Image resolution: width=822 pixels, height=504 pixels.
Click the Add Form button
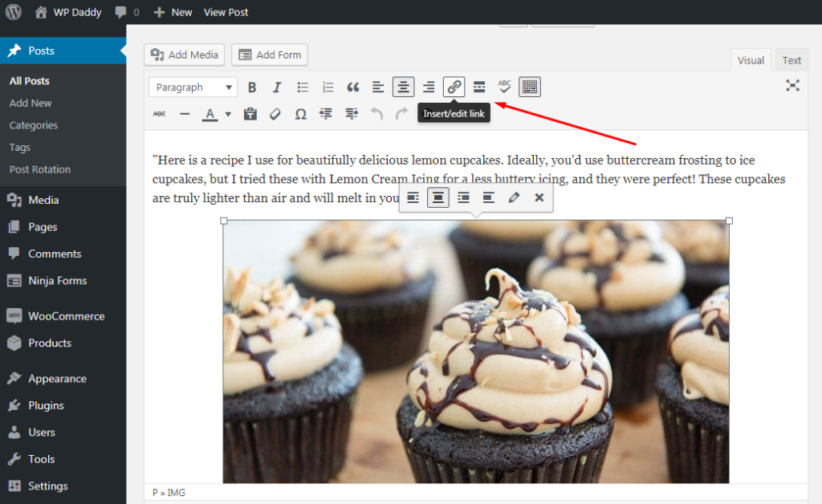(269, 55)
